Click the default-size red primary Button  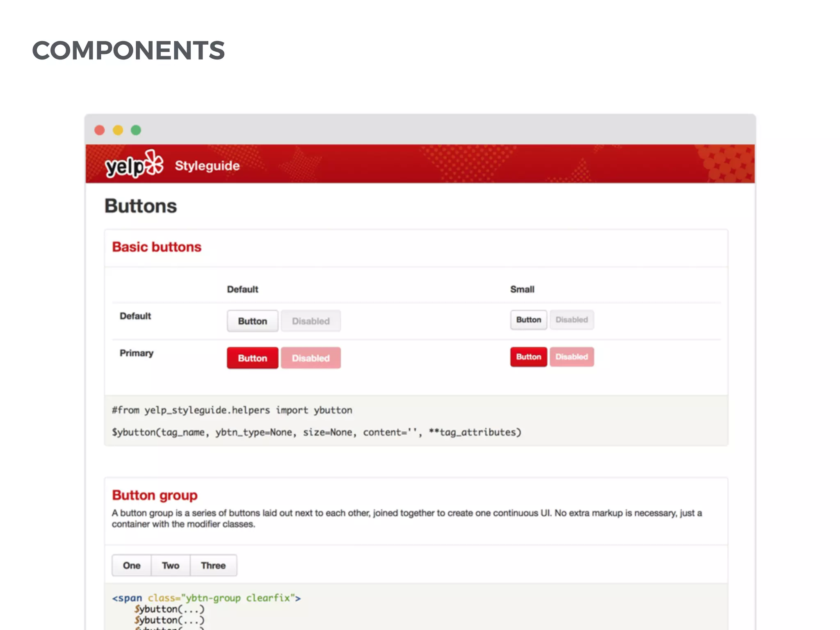pos(253,358)
